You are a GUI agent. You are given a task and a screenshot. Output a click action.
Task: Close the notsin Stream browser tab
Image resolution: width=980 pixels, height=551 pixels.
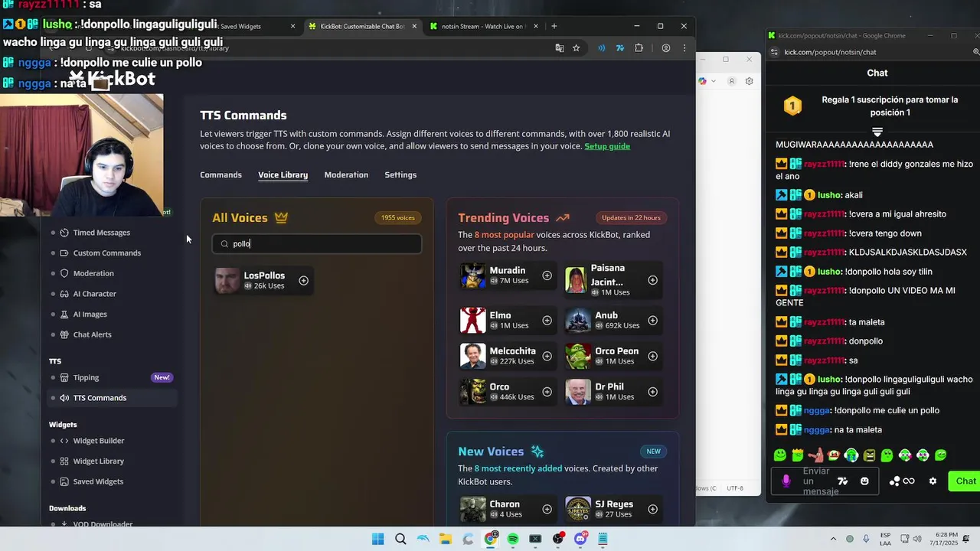(x=535, y=26)
